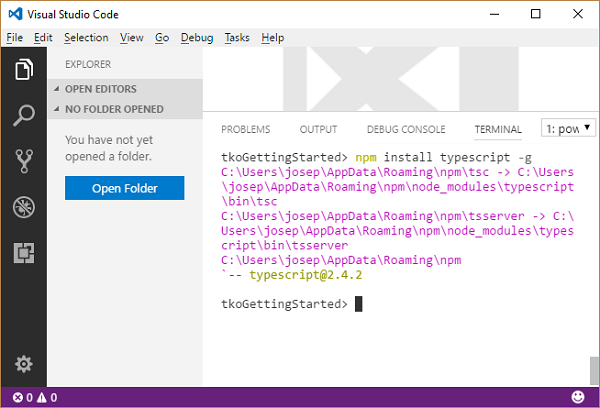Open the File menu
The image size is (600, 408).
click(15, 38)
